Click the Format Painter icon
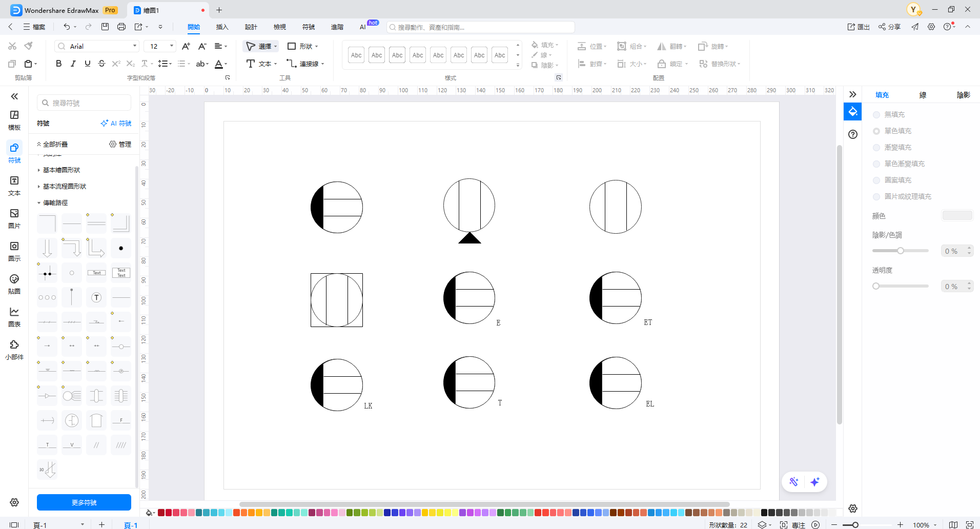The image size is (980, 529). [x=29, y=46]
